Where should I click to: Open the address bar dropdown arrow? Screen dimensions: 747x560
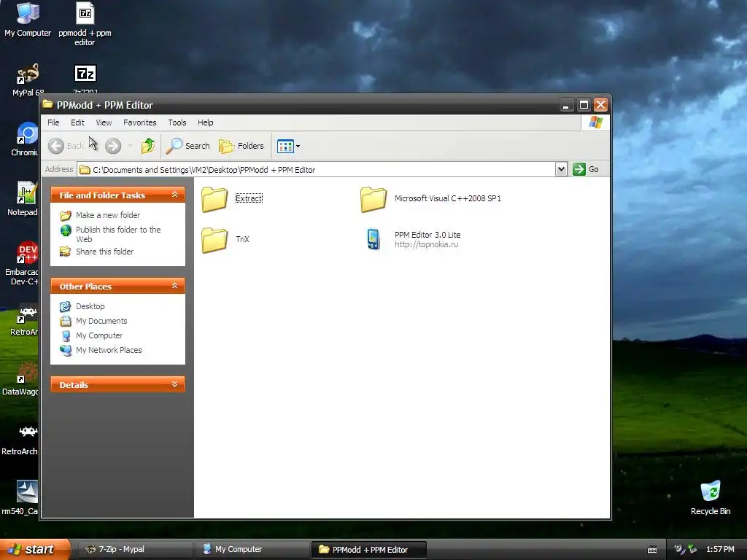pos(561,169)
